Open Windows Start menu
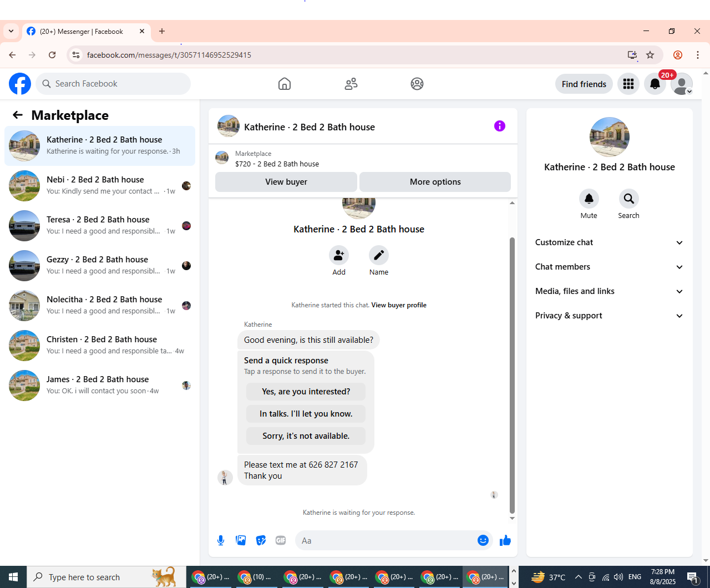710x588 pixels. click(13, 577)
